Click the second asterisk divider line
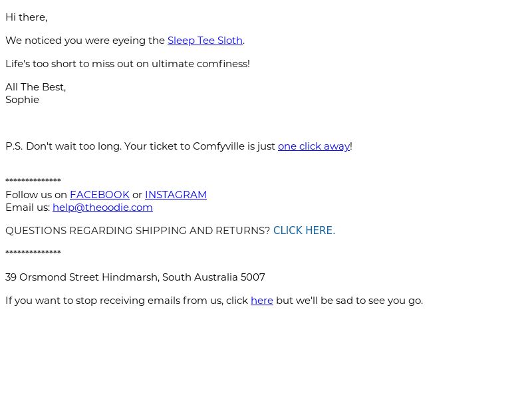Image resolution: width=532 pixels, height=399 pixels. tap(33, 253)
